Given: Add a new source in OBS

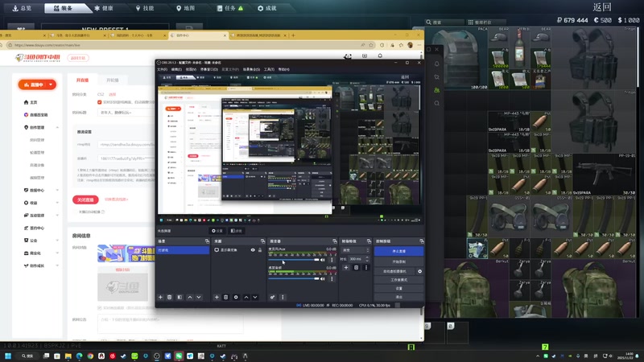Looking at the screenshot, I should pos(217,297).
